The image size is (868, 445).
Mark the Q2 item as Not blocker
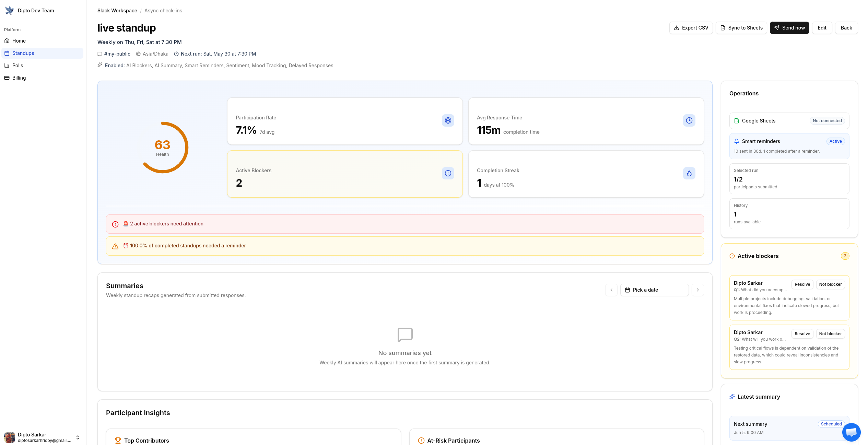830,334
